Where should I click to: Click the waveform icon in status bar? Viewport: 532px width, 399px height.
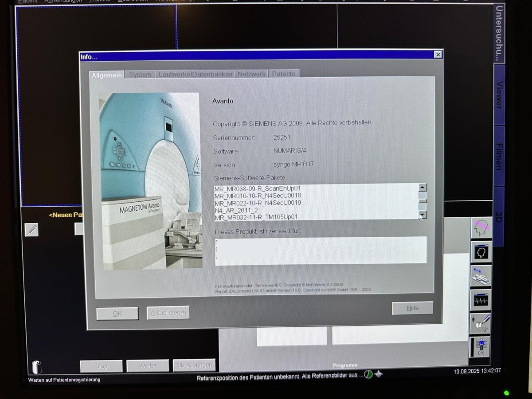pos(378,375)
